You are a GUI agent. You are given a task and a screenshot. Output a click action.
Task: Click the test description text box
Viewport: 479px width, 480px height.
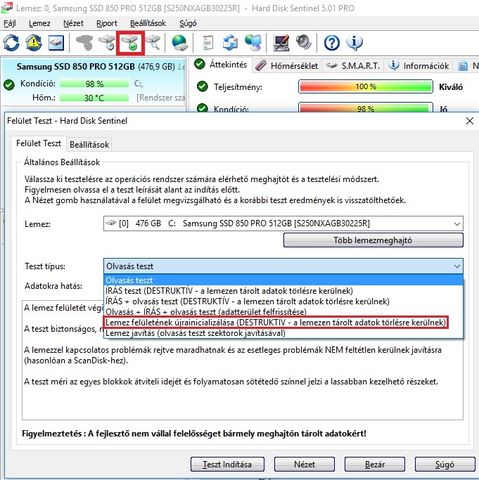tap(243, 360)
